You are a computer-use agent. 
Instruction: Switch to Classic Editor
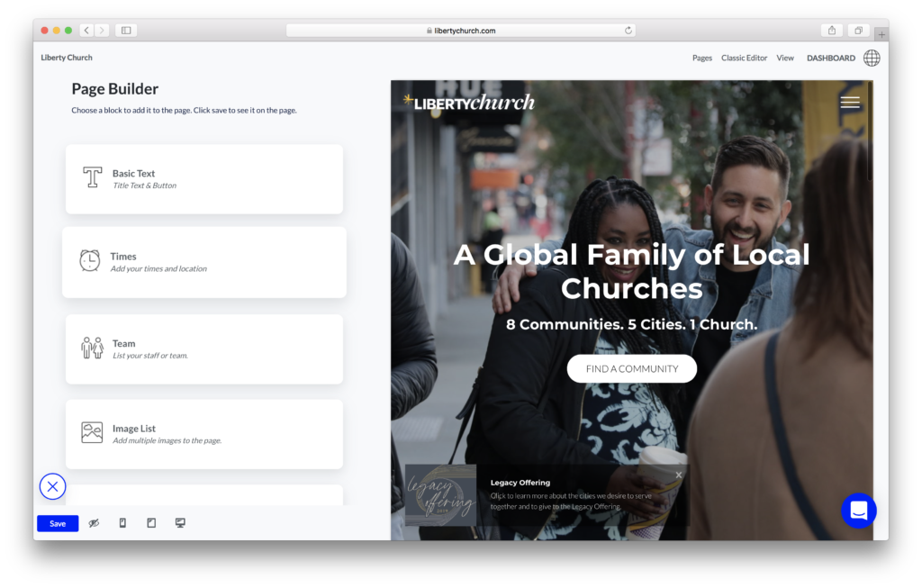click(744, 58)
